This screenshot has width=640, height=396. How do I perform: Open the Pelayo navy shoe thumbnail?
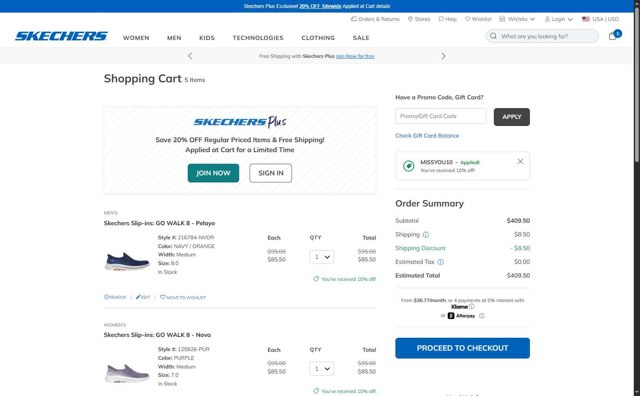[x=127, y=261]
